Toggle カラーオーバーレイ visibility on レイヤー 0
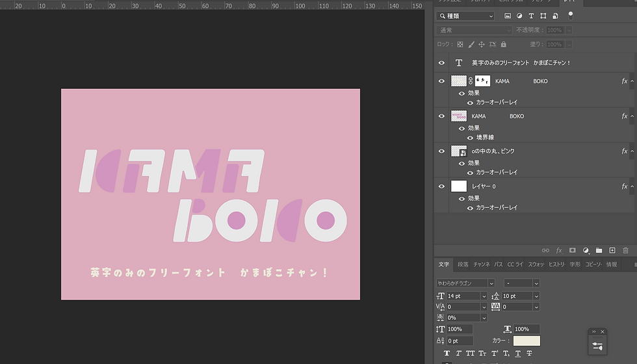 pos(470,208)
